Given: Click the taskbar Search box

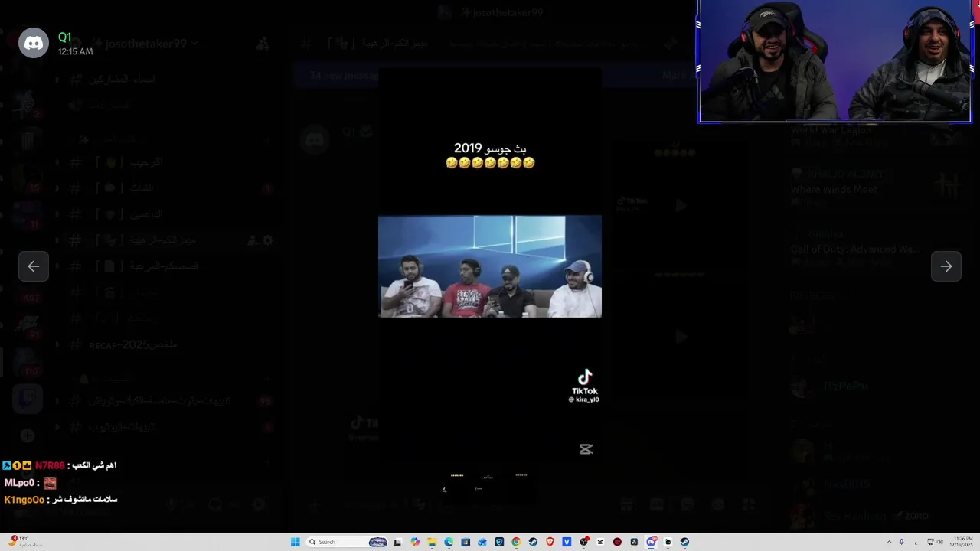Looking at the screenshot, I should [346, 542].
